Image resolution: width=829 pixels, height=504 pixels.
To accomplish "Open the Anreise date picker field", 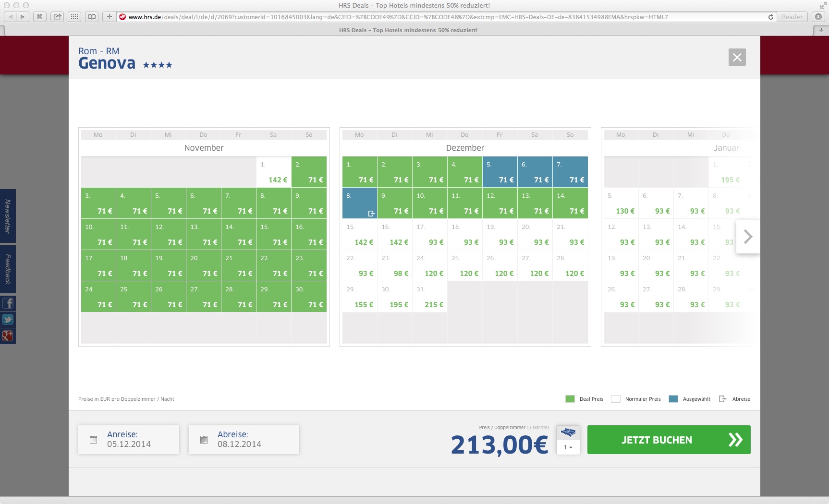I will coord(129,440).
